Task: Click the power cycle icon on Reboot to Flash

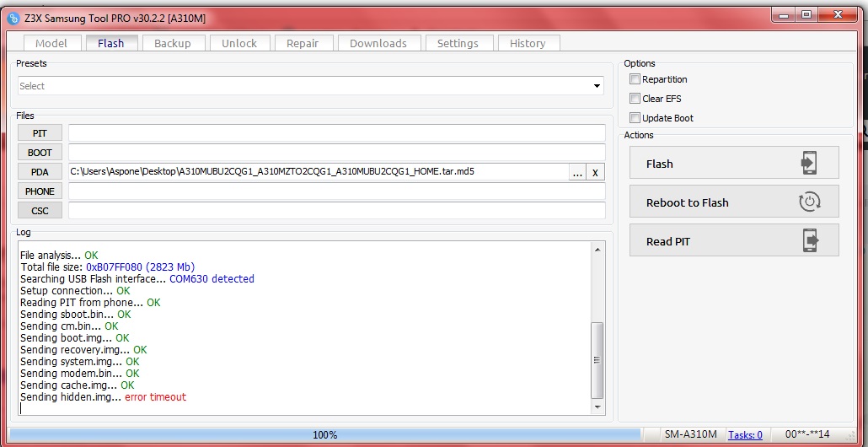Action: click(x=809, y=202)
